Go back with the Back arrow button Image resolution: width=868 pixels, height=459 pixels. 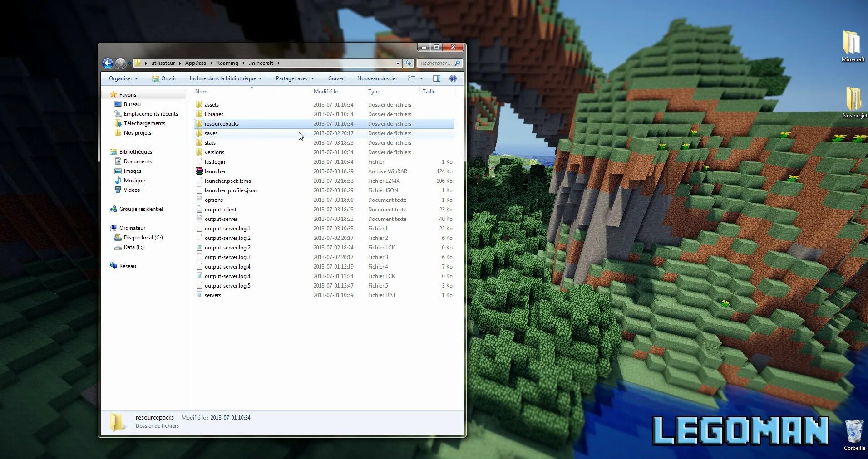click(x=108, y=63)
